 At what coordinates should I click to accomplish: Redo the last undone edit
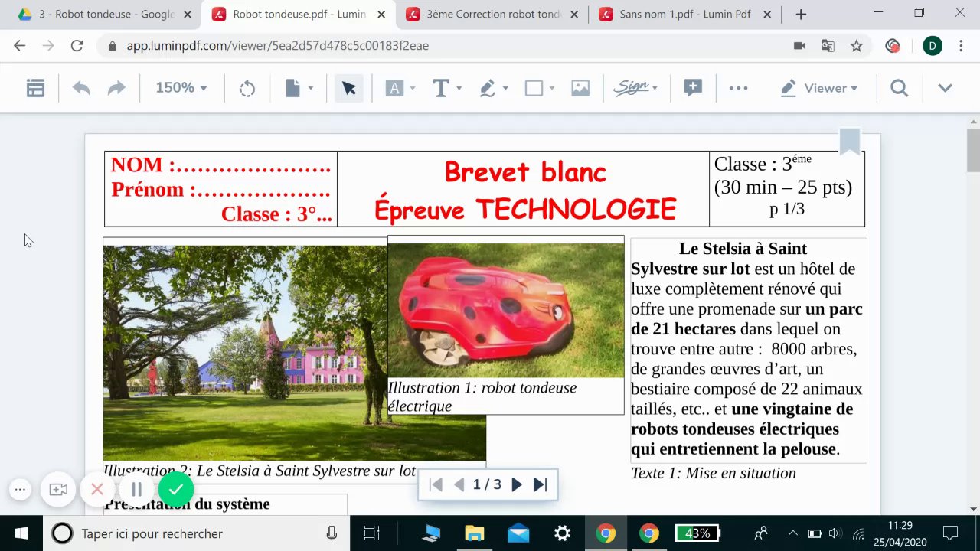coord(116,88)
